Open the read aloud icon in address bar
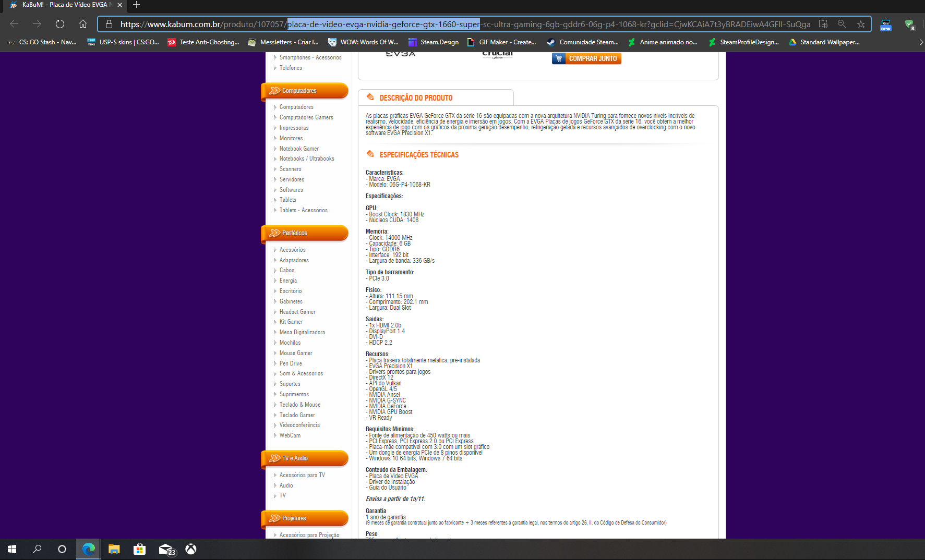925x560 pixels. coord(823,24)
